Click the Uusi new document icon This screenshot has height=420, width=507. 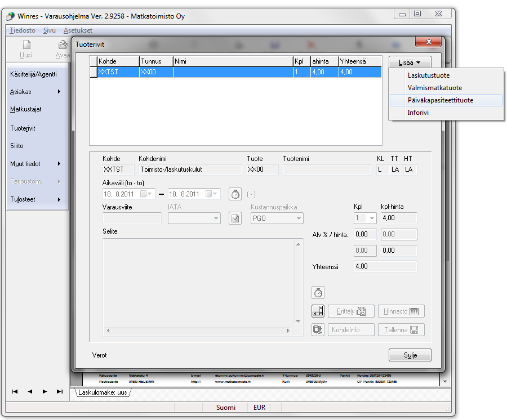[x=26, y=44]
